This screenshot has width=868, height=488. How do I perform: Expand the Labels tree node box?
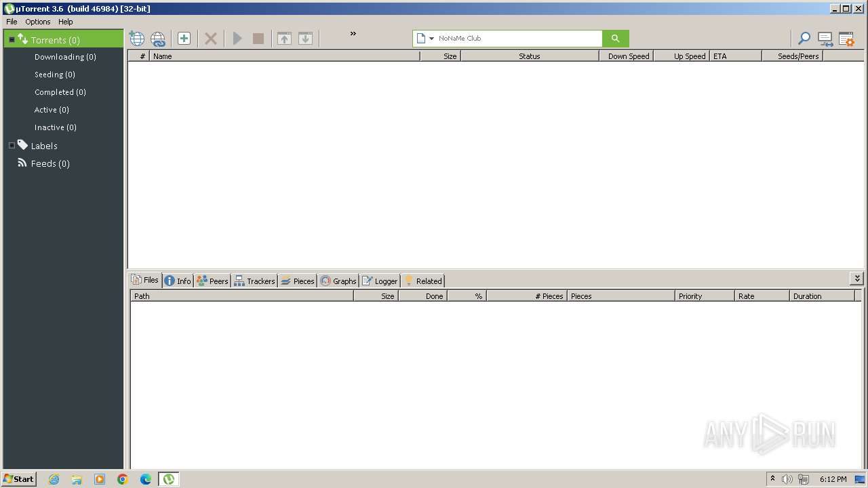click(x=12, y=146)
